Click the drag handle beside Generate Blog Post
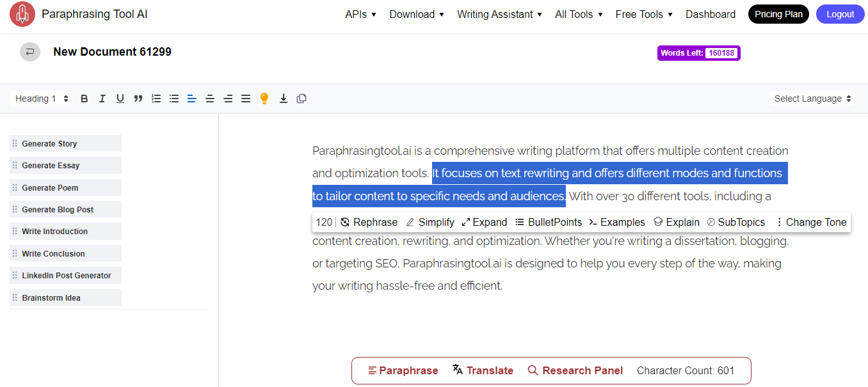Screen dimensions: 868x387 [15, 210]
